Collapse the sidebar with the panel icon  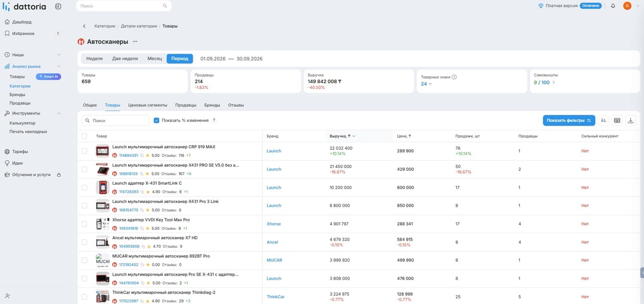coord(58,6)
